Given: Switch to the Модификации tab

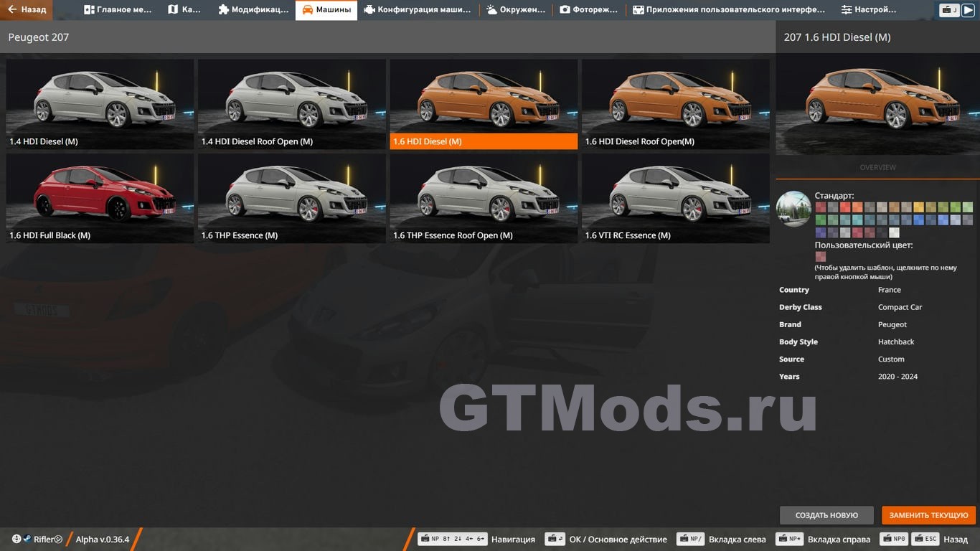Looking at the screenshot, I should [x=253, y=10].
